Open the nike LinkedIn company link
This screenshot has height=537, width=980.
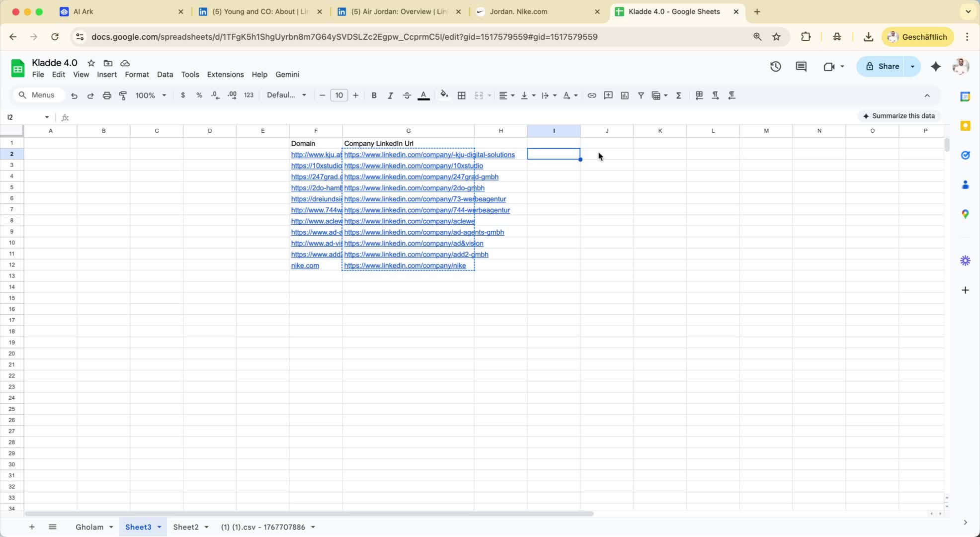(x=405, y=266)
